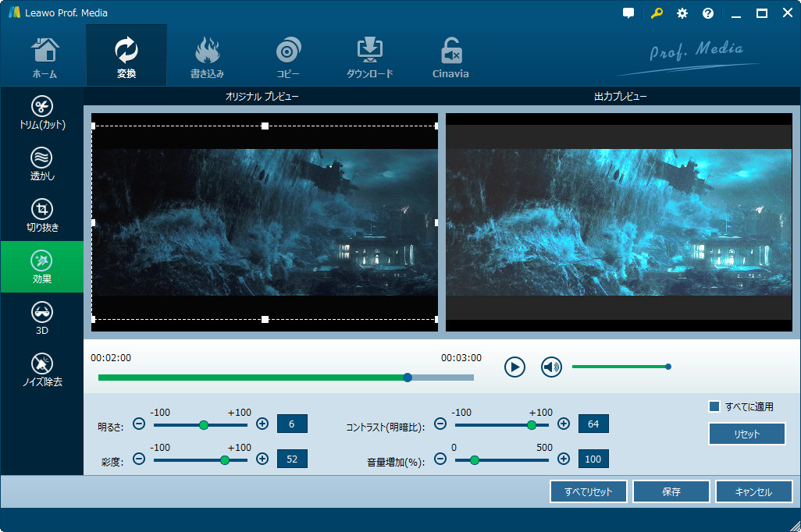Decrease 明るさ brightness with minus icon
This screenshot has width=801, height=532.
[139, 424]
